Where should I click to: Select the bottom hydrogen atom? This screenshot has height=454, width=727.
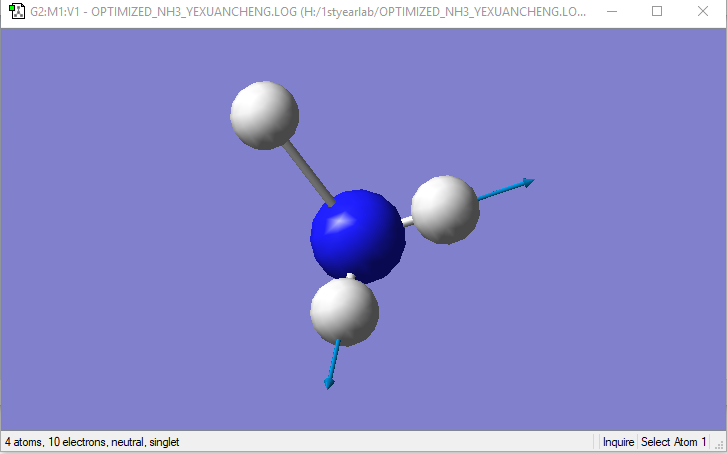click(344, 312)
